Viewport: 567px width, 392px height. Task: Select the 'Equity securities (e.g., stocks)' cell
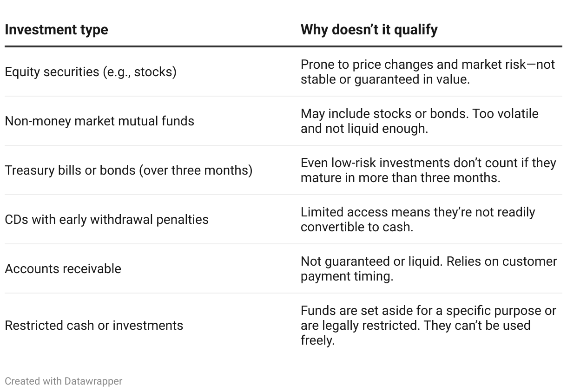(x=91, y=72)
